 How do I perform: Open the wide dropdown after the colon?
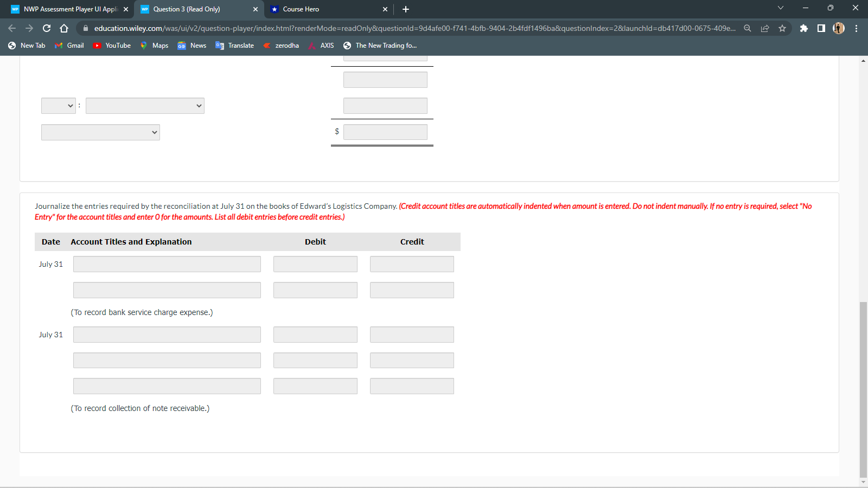[145, 106]
